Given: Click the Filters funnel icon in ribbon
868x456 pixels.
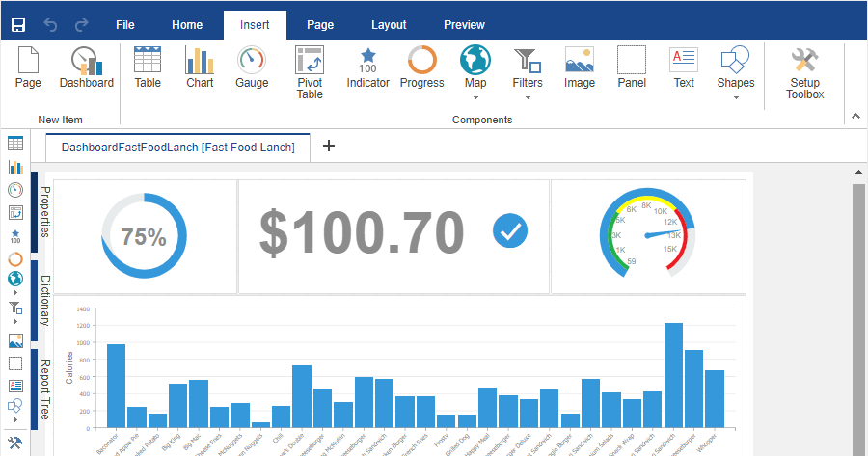Looking at the screenshot, I should pyautogui.click(x=527, y=61).
